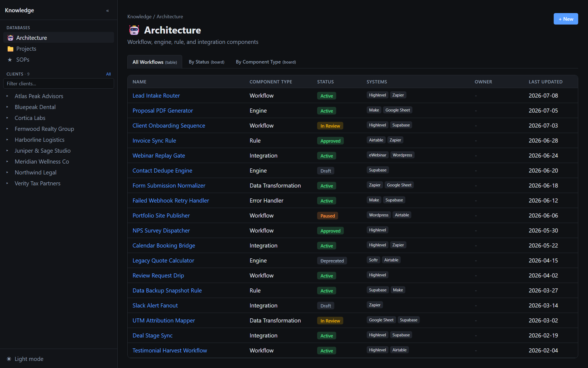Image resolution: width=588 pixels, height=368 pixels.
Task: Open Legacy Quote Calculator entry
Action: (163, 261)
